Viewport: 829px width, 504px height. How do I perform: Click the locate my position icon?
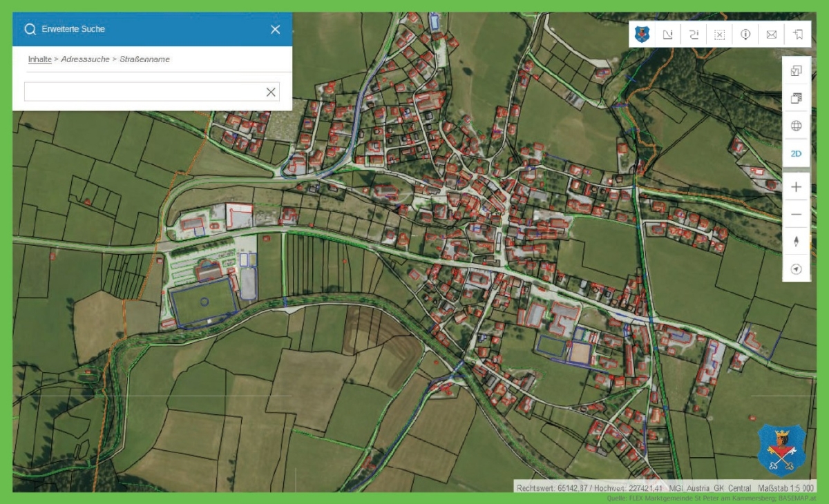point(796,269)
